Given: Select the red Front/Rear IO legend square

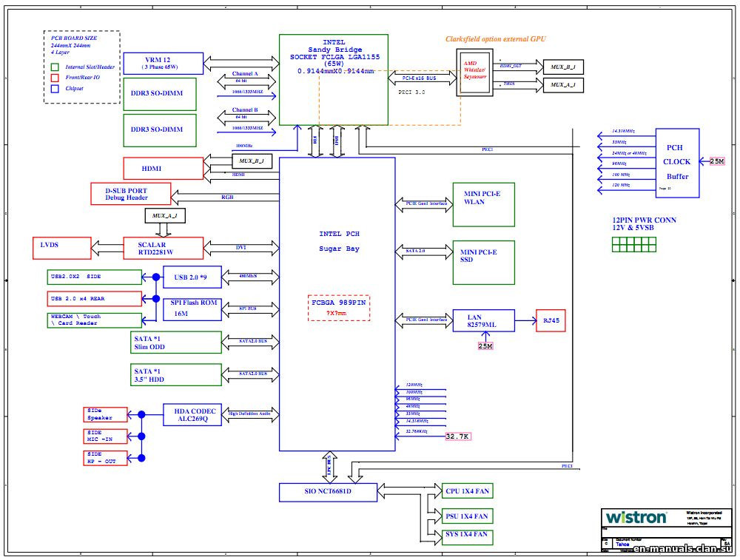Looking at the screenshot, I should click(55, 78).
